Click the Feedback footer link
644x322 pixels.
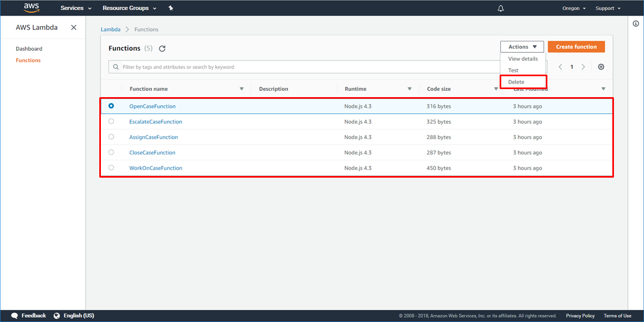click(34, 316)
